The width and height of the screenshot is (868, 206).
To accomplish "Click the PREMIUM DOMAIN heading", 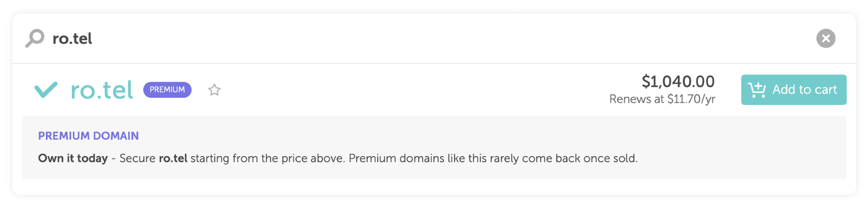I will 89,136.
